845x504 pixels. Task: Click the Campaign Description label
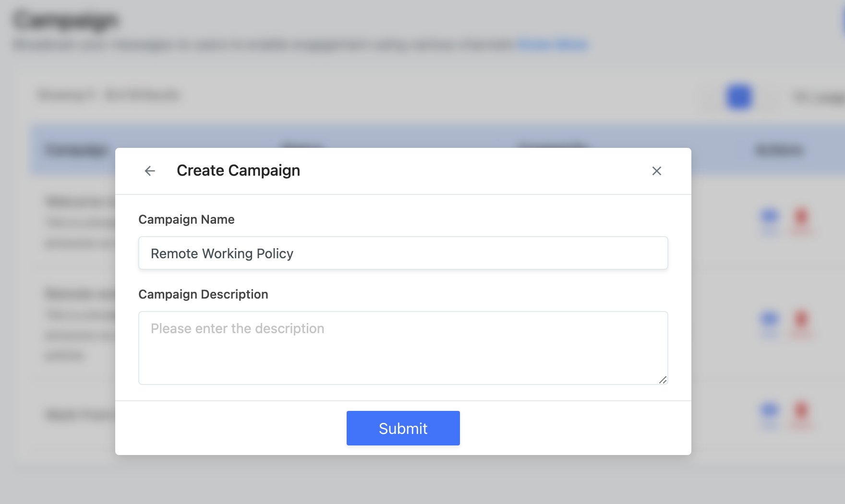click(x=203, y=294)
